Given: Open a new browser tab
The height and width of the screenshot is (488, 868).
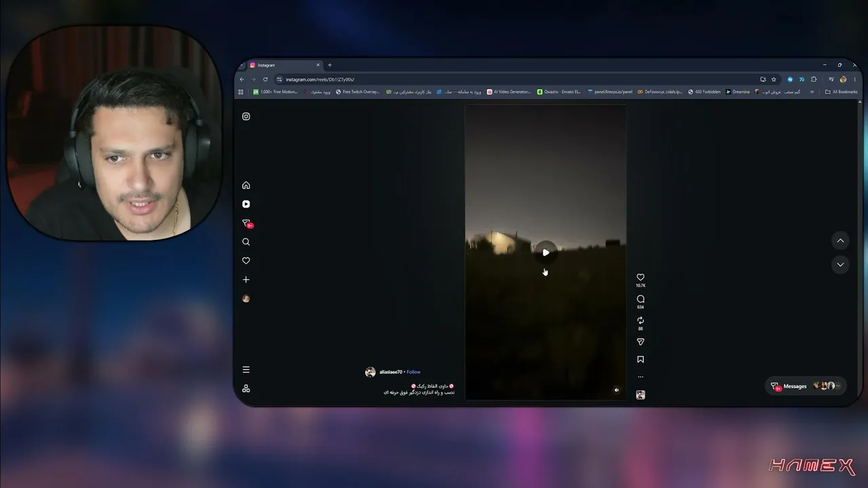Looking at the screenshot, I should point(330,65).
